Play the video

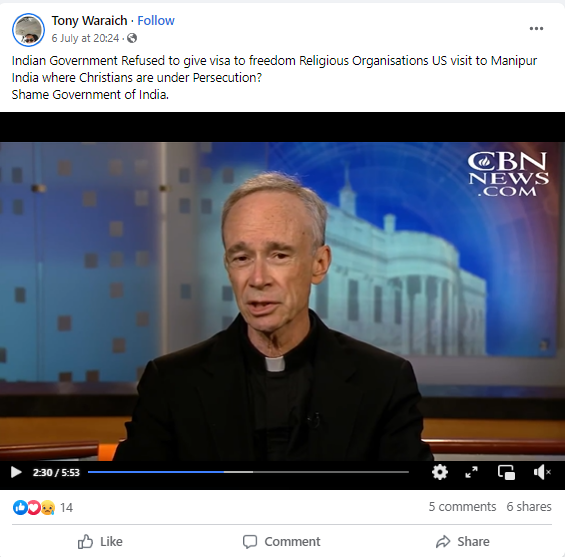[16, 472]
